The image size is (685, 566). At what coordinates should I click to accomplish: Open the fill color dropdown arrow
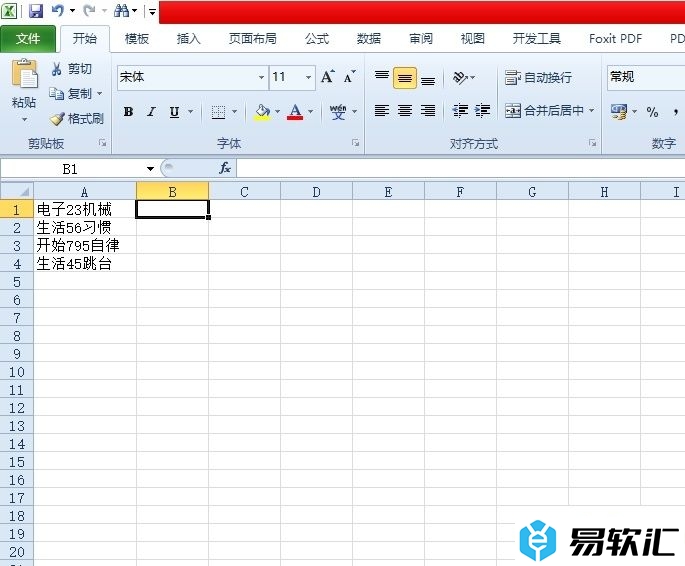[277, 112]
